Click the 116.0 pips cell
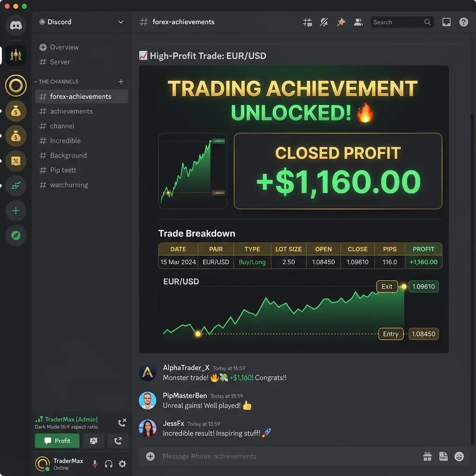Viewport: 476px width, 476px height. 390,262
